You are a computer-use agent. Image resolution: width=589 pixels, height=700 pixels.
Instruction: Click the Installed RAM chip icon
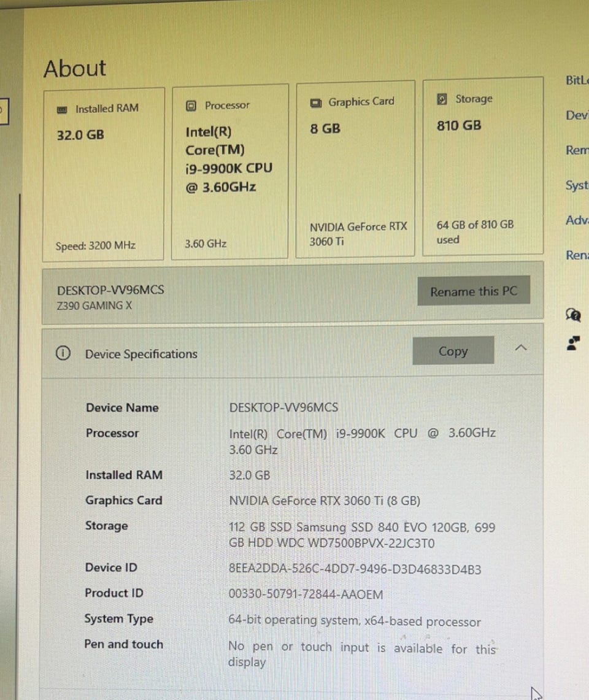[x=62, y=109]
